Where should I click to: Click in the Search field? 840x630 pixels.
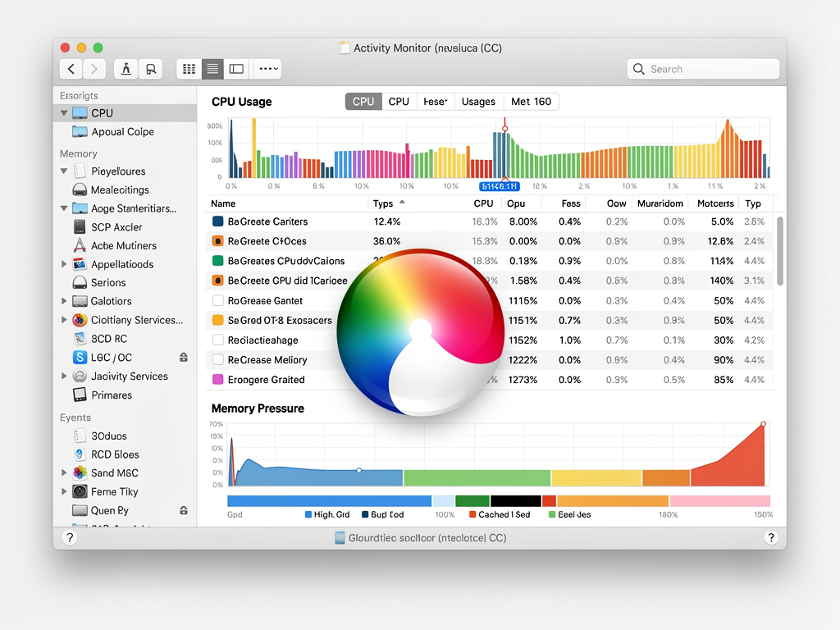[x=703, y=69]
